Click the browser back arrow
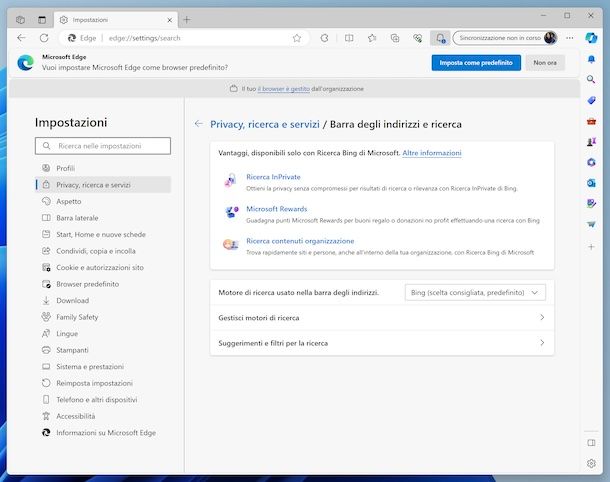 [x=21, y=38]
